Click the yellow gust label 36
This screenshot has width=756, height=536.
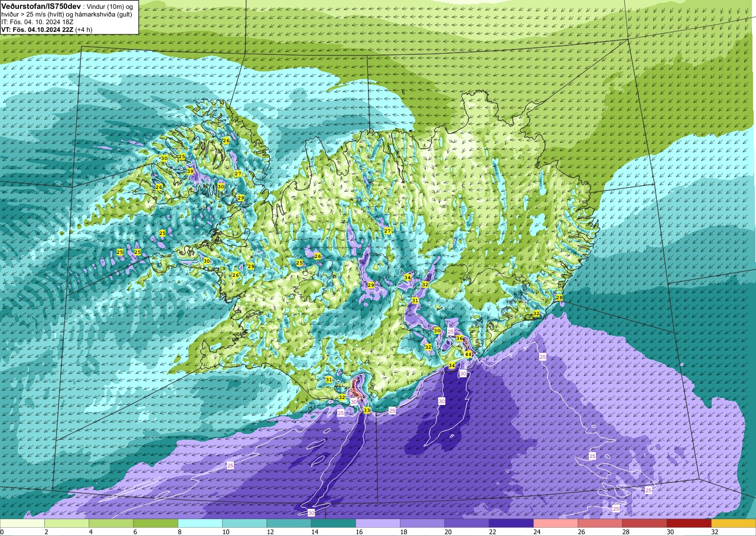(459, 338)
